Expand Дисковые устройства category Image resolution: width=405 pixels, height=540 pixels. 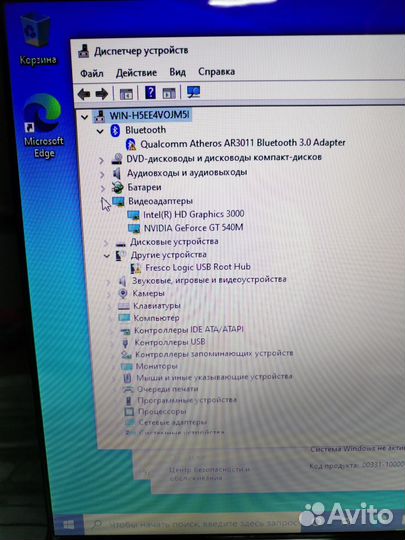click(x=106, y=243)
